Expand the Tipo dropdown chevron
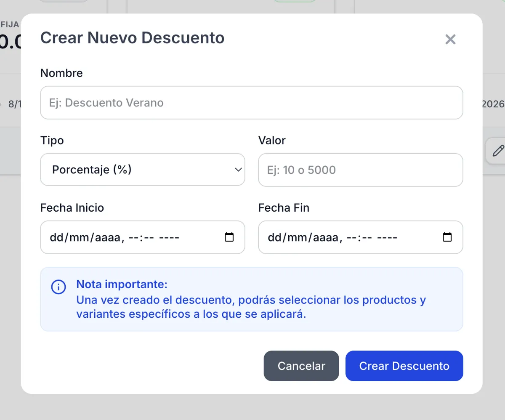The height and width of the screenshot is (420, 505). coord(238,170)
